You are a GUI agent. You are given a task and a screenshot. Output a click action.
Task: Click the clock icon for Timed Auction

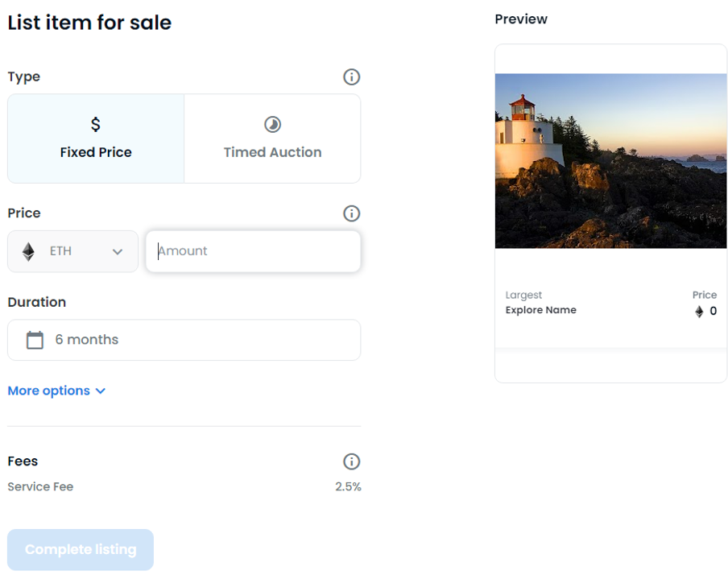[x=272, y=125]
